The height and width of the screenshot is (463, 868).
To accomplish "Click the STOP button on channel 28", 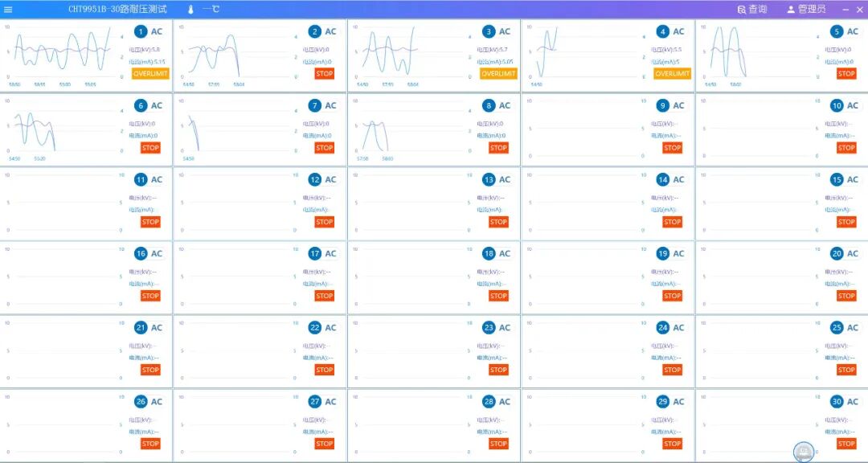I will point(498,444).
